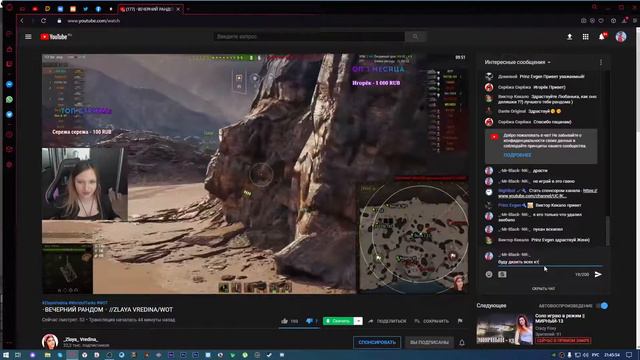This screenshot has width=640, height=360.
Task: Focus the chat message input field
Action: click(549, 262)
